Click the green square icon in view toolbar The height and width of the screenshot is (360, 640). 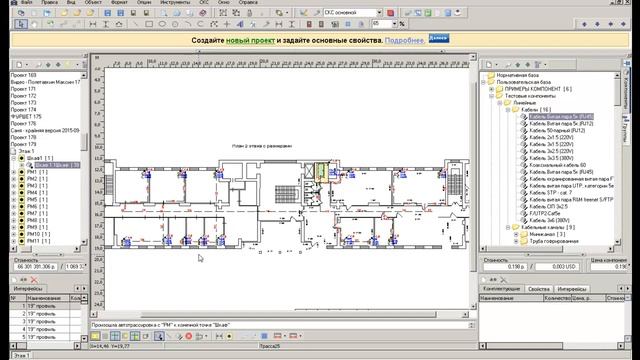pyautogui.click(x=427, y=13)
